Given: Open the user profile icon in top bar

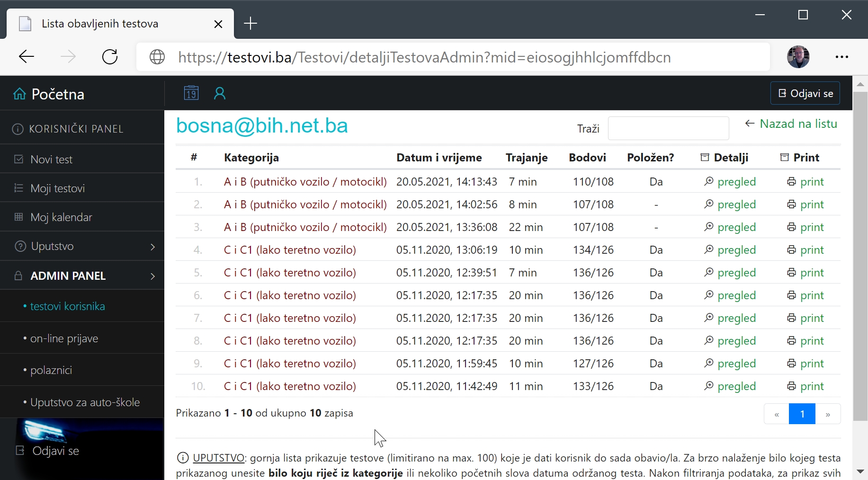Looking at the screenshot, I should pyautogui.click(x=220, y=93).
